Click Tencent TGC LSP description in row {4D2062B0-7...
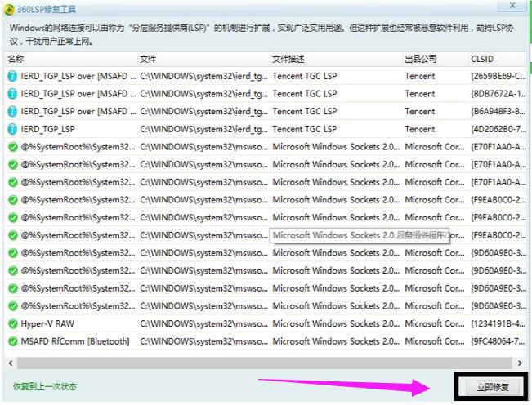This screenshot has width=532, height=405. 305,129
